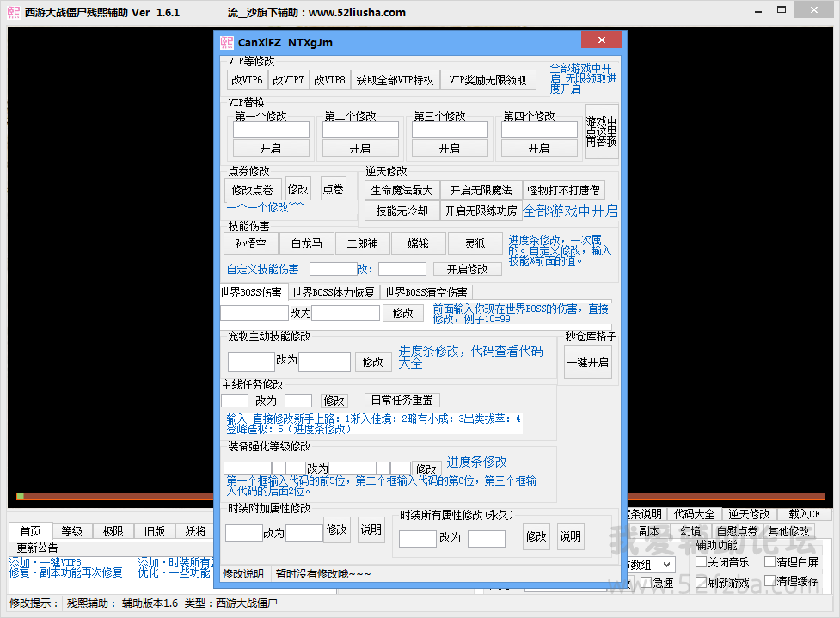Open 等级 tab in main window
Image resolution: width=840 pixels, height=618 pixels.
(x=71, y=531)
